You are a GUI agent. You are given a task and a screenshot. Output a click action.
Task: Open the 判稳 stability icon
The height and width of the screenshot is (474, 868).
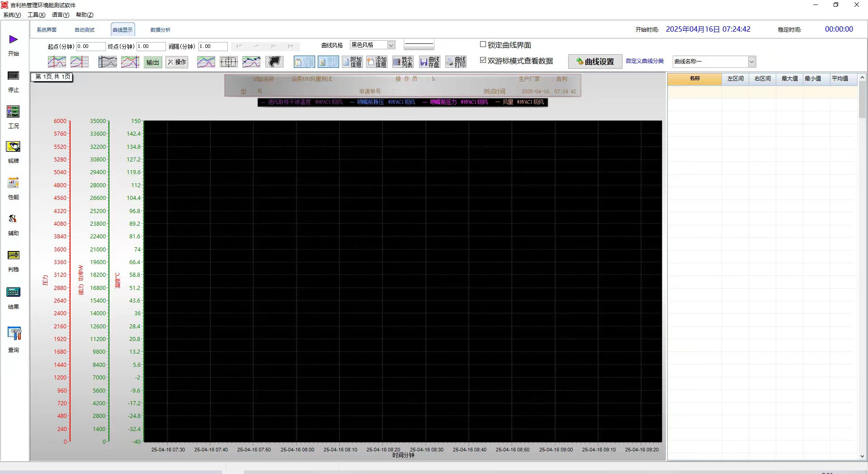click(x=14, y=255)
